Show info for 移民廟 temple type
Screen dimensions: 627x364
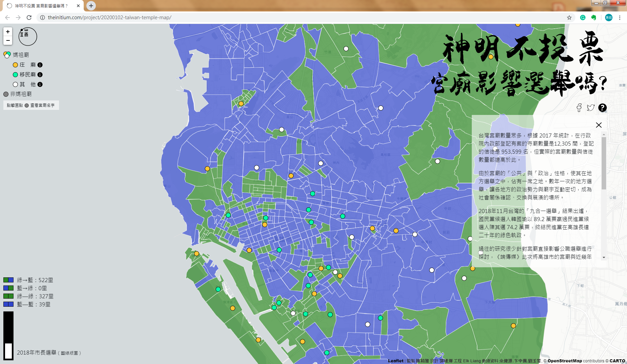[40, 74]
